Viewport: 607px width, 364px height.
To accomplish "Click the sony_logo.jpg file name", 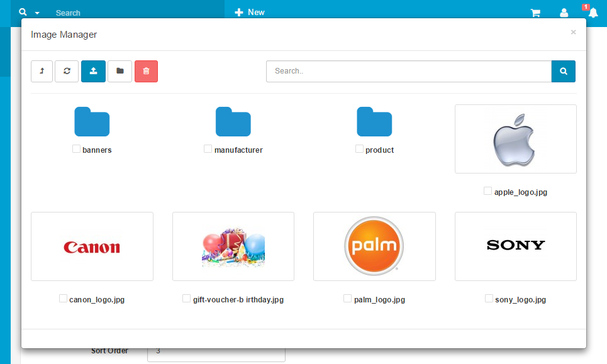I will [520, 300].
